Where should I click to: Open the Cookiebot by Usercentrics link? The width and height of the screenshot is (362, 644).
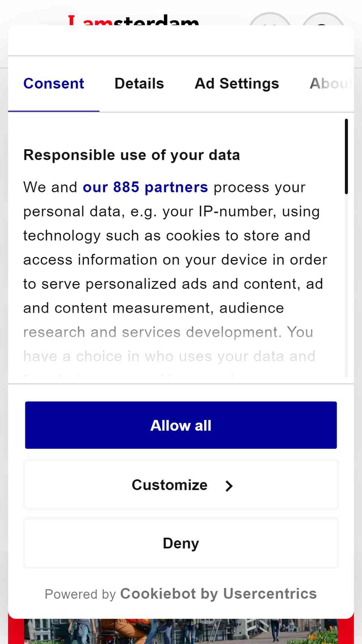tap(218, 594)
